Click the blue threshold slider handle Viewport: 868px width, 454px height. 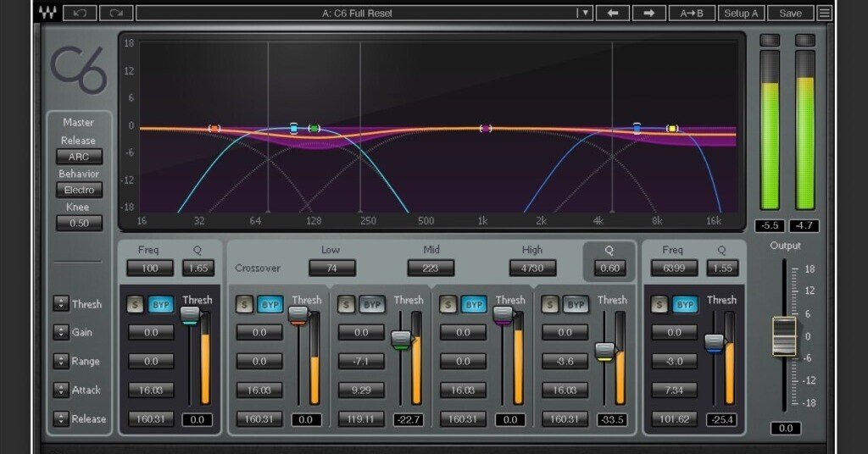[714, 342]
